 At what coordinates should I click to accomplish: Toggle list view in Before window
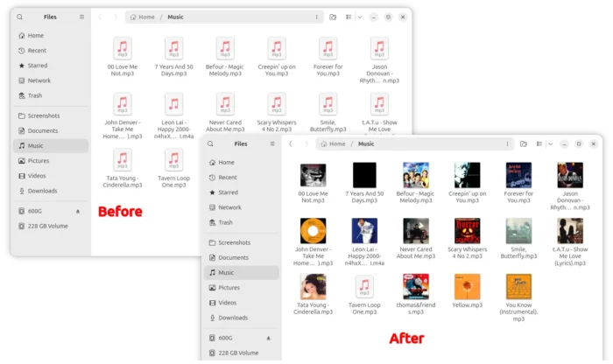pyautogui.click(x=349, y=17)
